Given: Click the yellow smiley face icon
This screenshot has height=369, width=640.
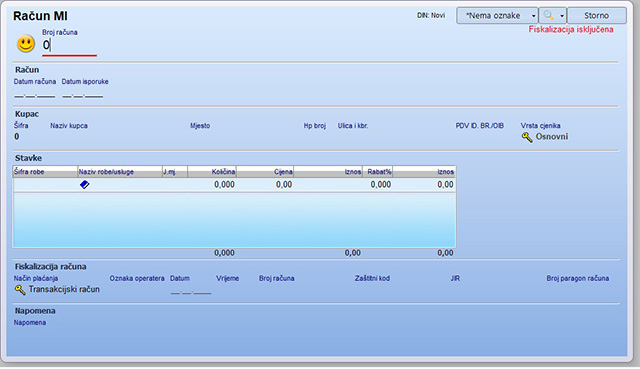Looking at the screenshot, I should tap(26, 44).
